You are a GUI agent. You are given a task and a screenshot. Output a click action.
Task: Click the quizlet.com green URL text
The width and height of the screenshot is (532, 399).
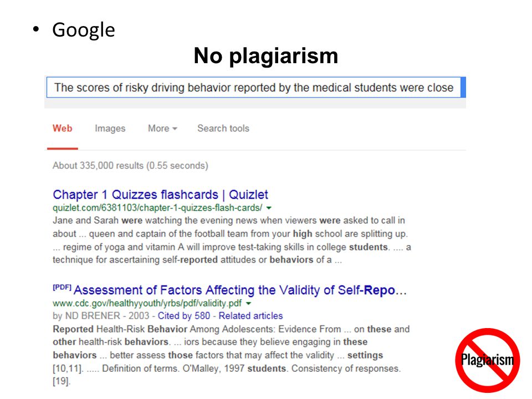click(157, 208)
